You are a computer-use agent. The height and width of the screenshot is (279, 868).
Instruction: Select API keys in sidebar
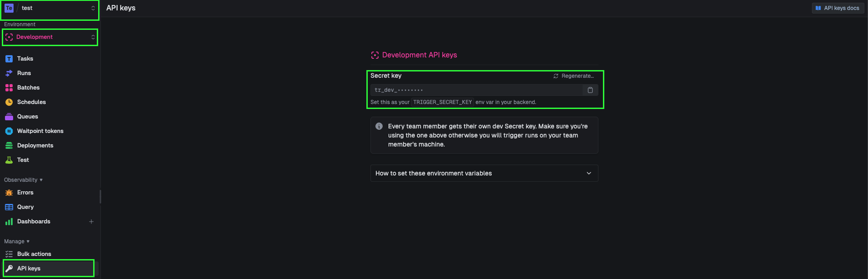[x=49, y=269]
